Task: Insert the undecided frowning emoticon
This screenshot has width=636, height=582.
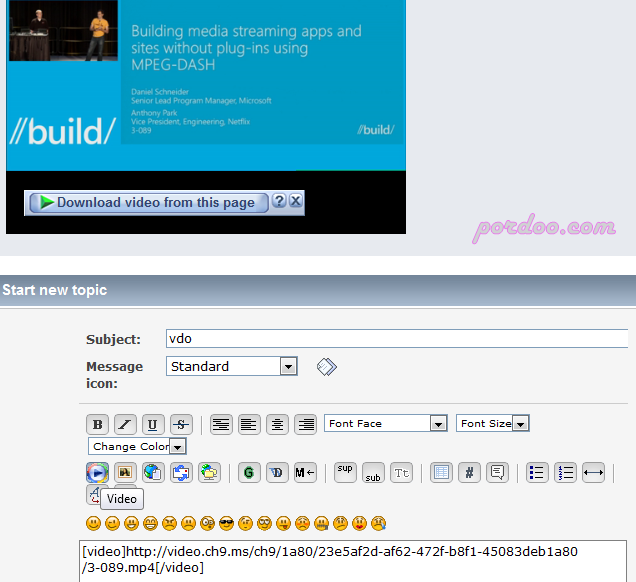Action: 340,523
